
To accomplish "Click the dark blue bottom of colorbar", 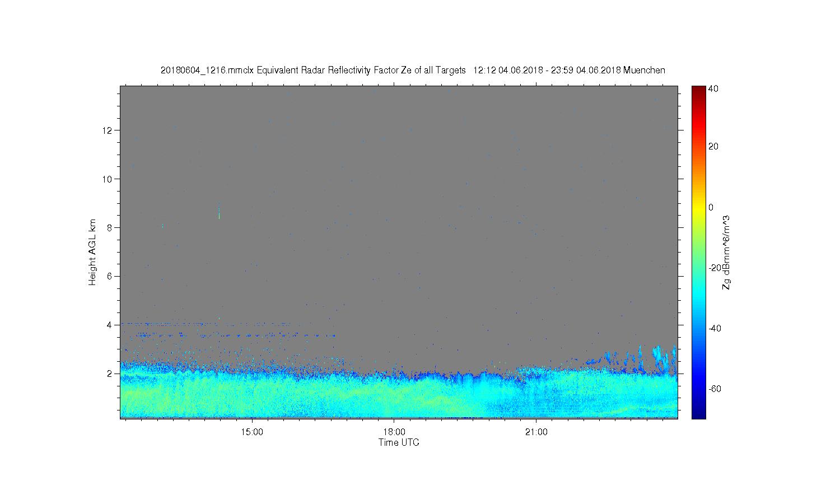I will (698, 413).
